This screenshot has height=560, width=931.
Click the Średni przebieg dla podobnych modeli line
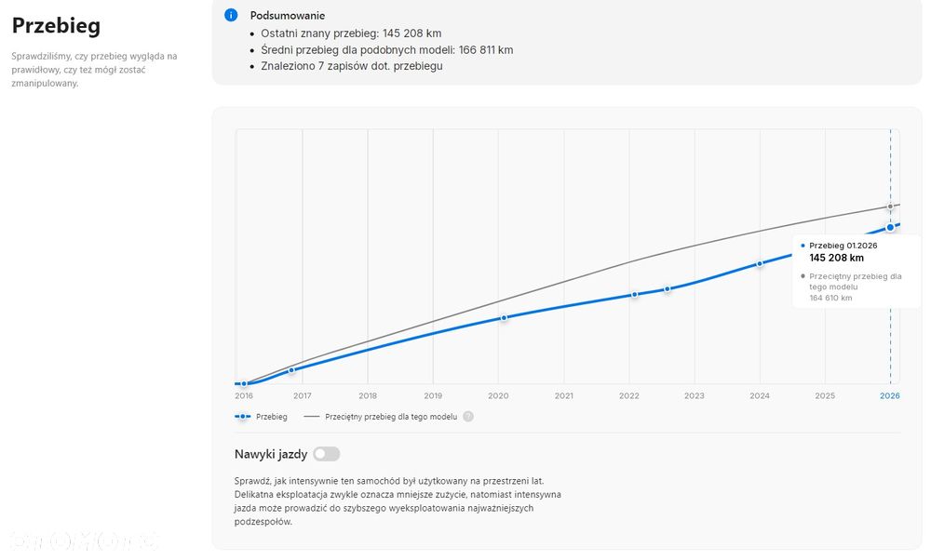(387, 50)
